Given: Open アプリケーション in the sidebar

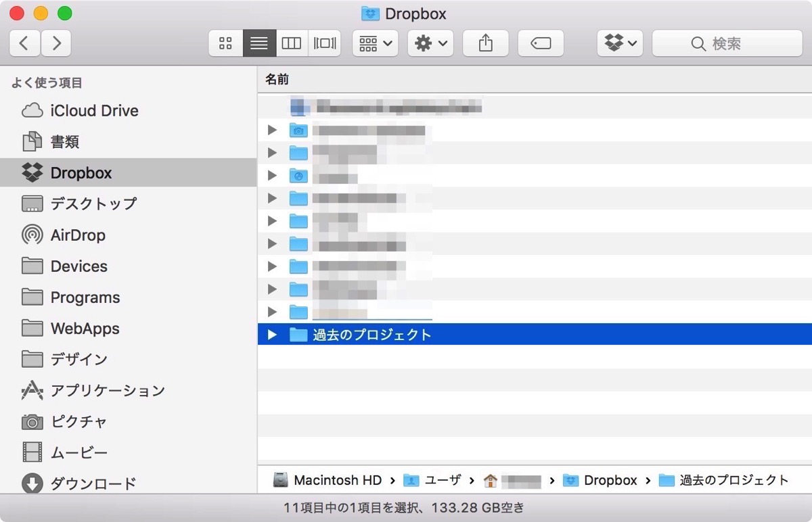Looking at the screenshot, I should coord(129,391).
